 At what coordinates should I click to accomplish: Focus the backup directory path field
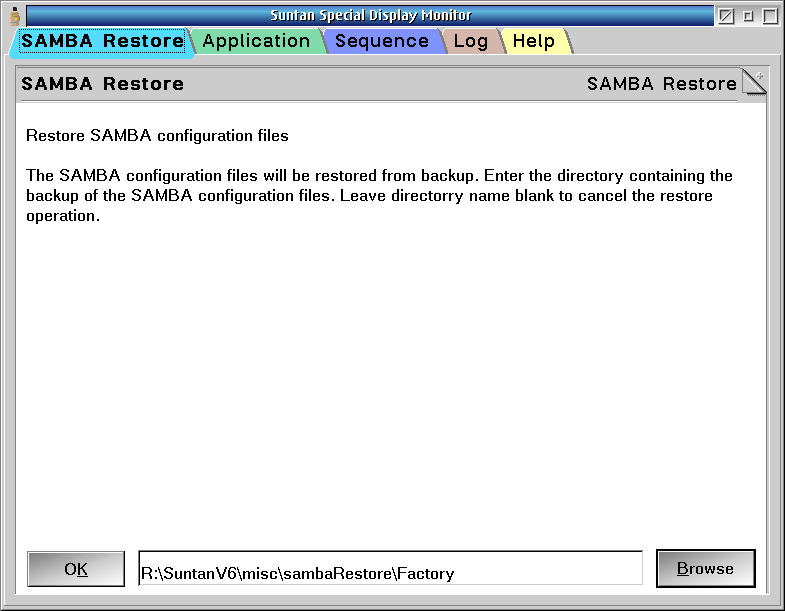point(390,568)
